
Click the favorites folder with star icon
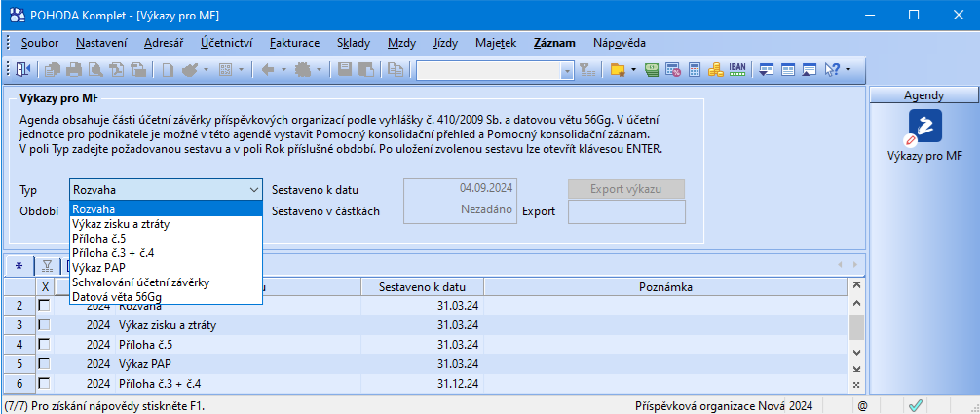point(618,69)
